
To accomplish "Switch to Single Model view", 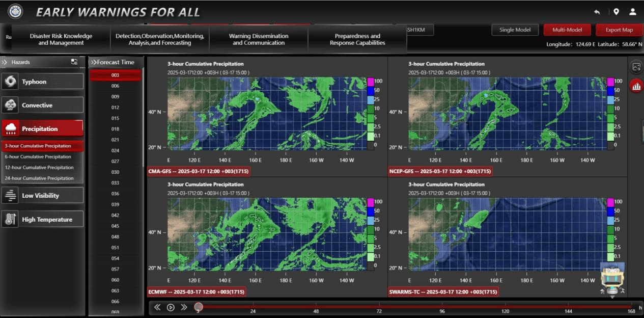I will click(515, 30).
